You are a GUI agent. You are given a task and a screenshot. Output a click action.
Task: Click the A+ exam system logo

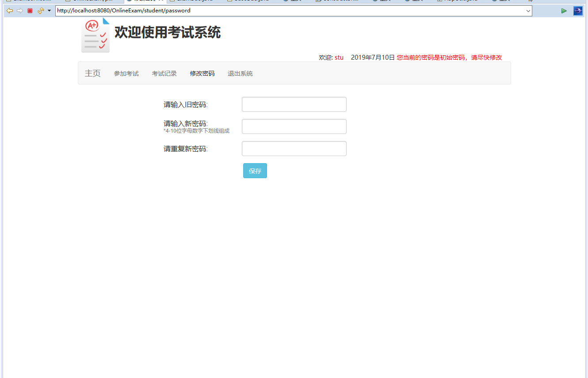(95, 34)
